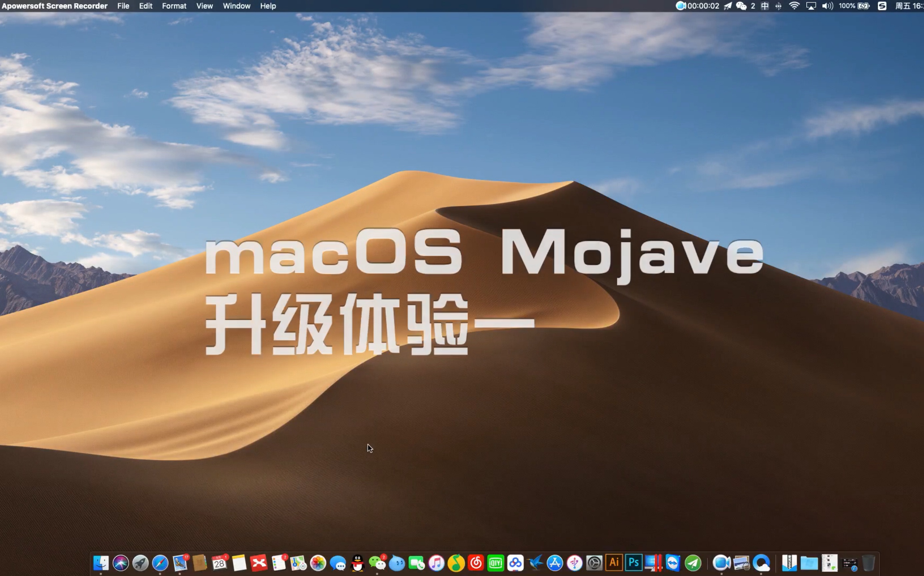The width and height of the screenshot is (924, 576).
Task: Open Parallels Desktop in the Dock
Action: [x=654, y=563]
